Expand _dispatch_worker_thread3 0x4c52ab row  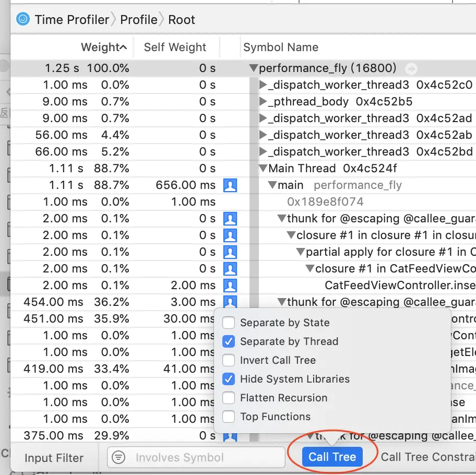(263, 135)
